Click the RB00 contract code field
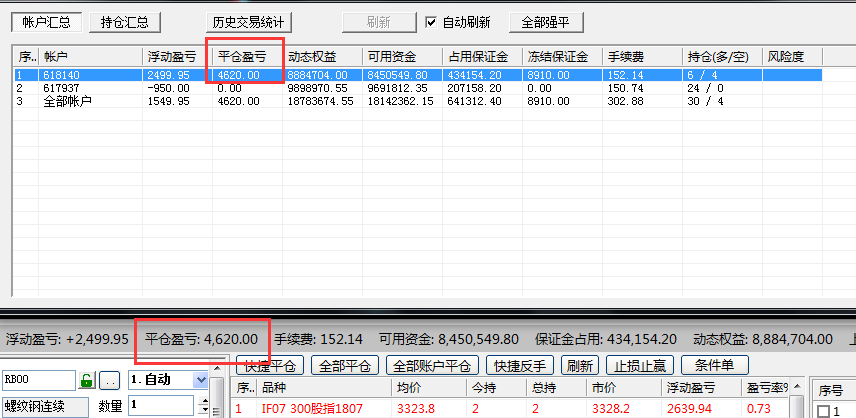 tap(38, 380)
